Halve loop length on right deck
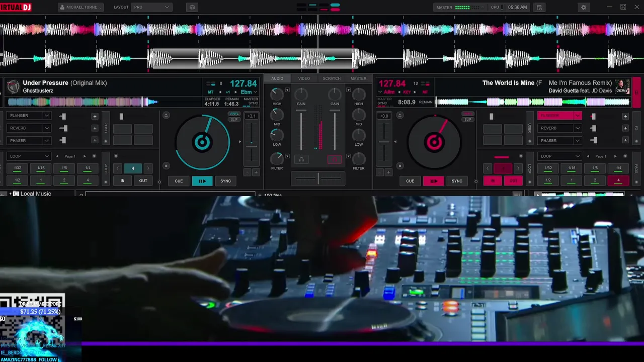Viewport: 644px width, 362px height. [x=488, y=168]
